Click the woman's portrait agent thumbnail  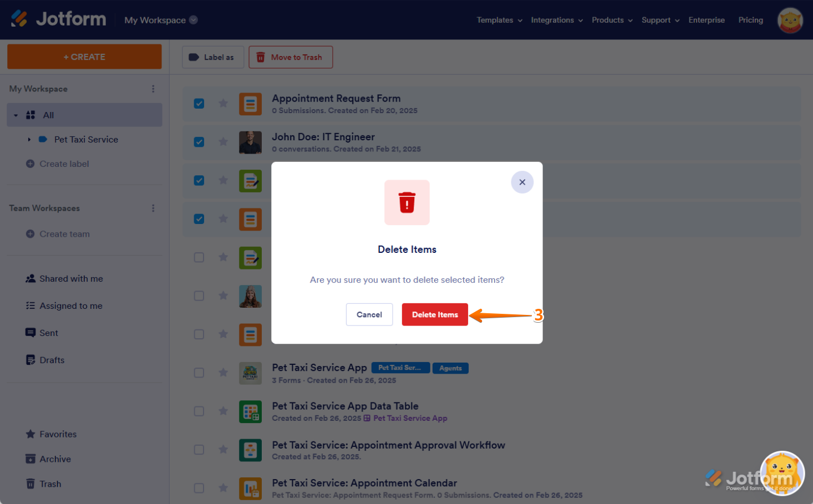click(251, 296)
